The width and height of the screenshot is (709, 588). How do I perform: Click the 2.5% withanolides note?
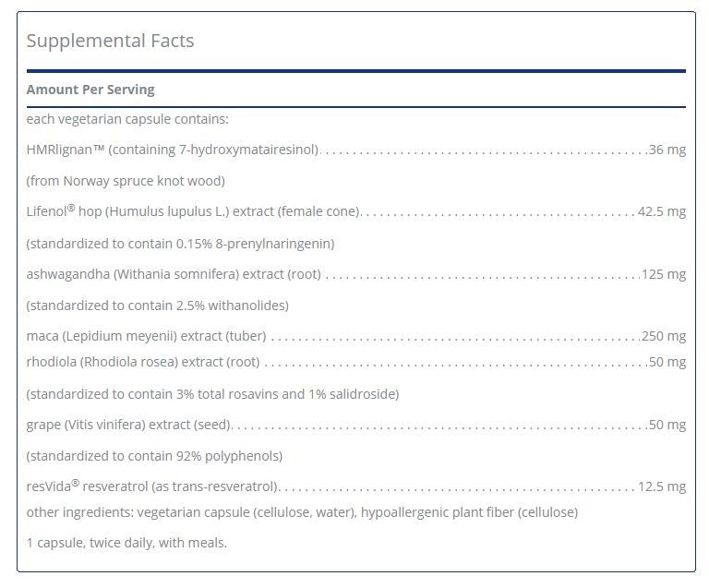pos(157,306)
